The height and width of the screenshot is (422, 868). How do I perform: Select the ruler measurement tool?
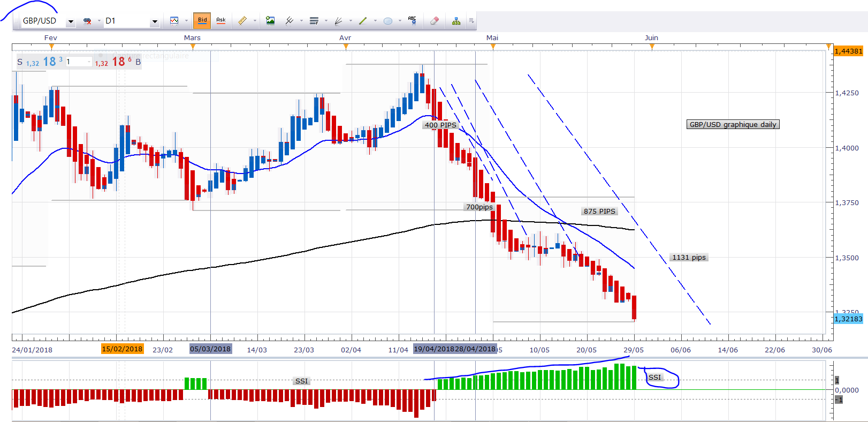(x=242, y=21)
